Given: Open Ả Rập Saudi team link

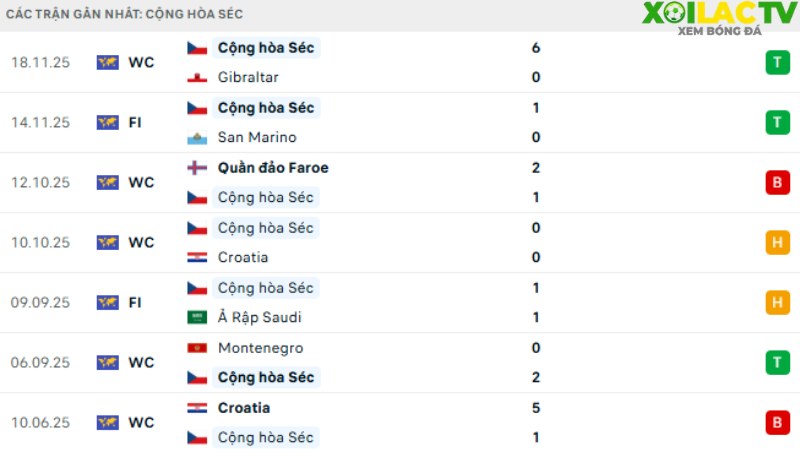Looking at the screenshot, I should click(260, 317).
